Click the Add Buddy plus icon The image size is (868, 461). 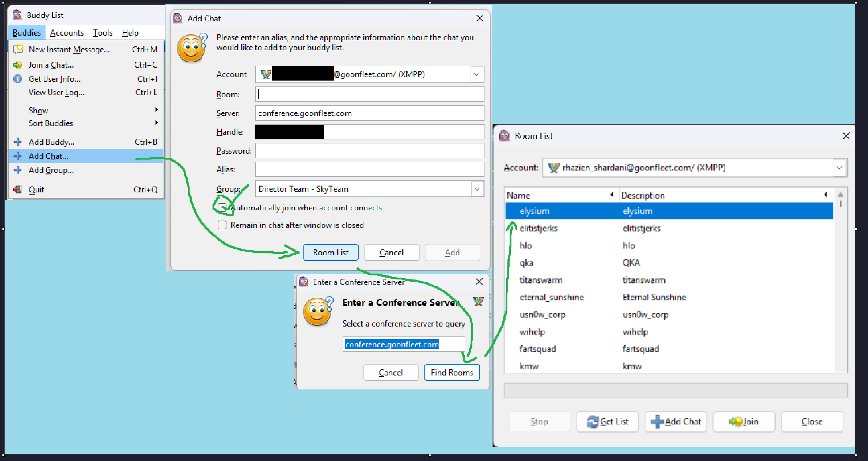[x=18, y=142]
